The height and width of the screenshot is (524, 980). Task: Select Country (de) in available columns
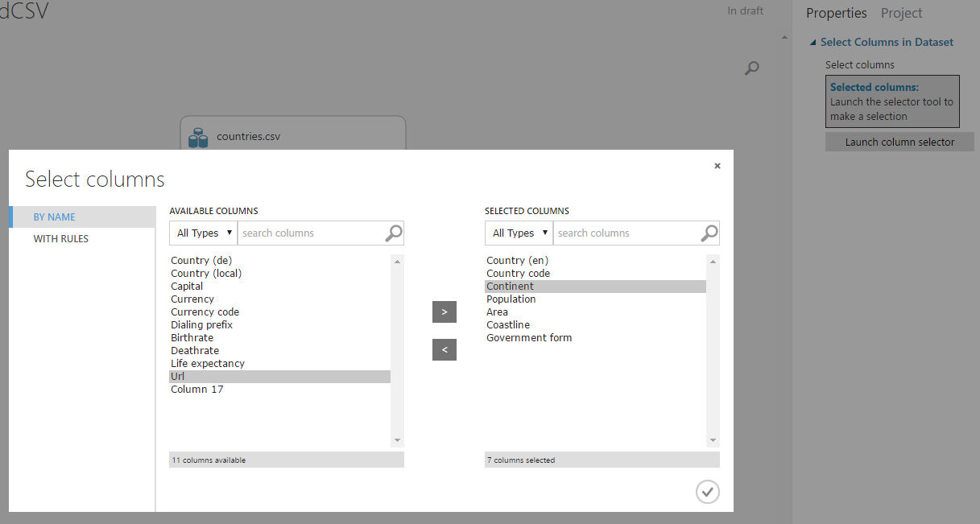tap(201, 260)
